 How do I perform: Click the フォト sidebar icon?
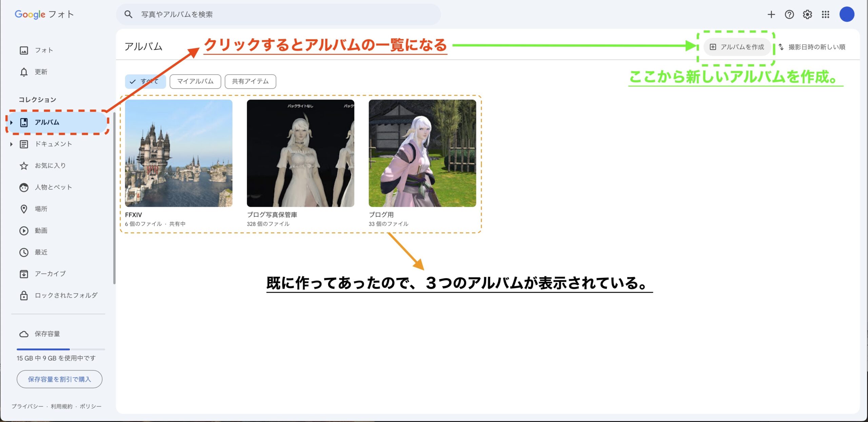[x=24, y=50]
